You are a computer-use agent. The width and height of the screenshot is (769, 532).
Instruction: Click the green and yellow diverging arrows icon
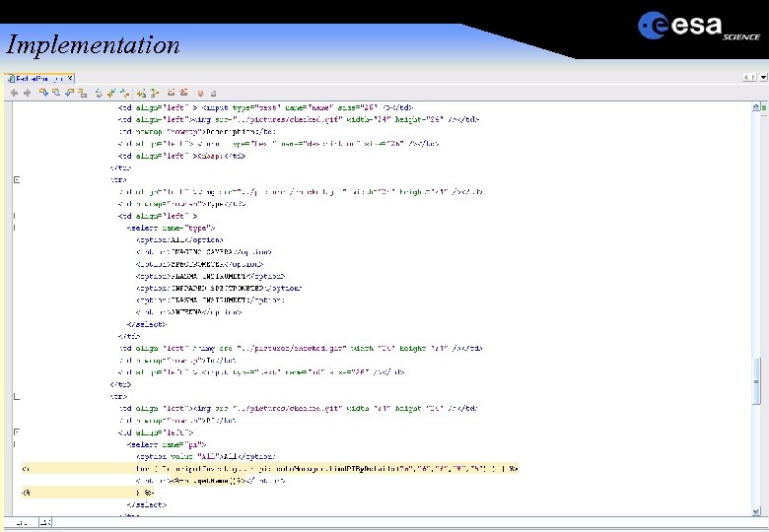click(125, 93)
